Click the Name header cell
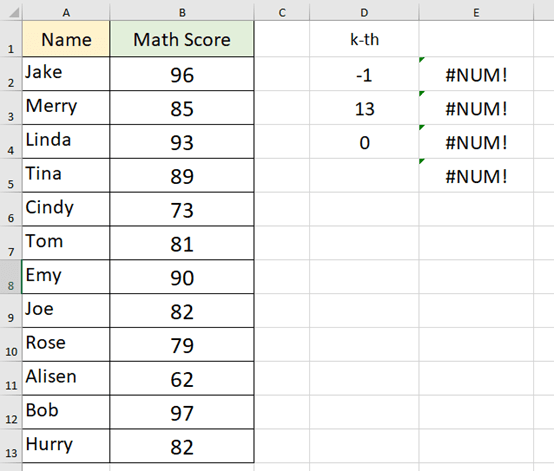554x471 pixels. coord(66,39)
